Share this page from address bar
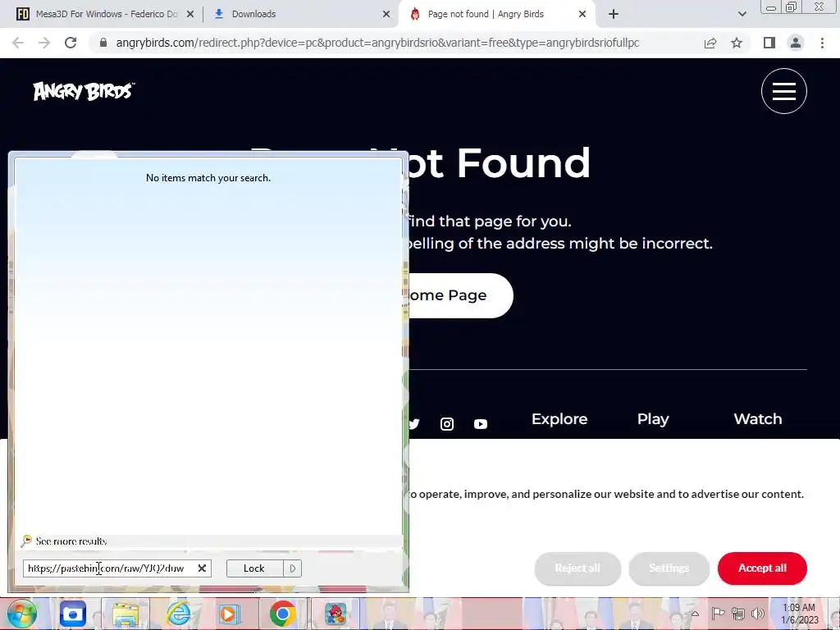840x630 pixels. click(x=710, y=43)
